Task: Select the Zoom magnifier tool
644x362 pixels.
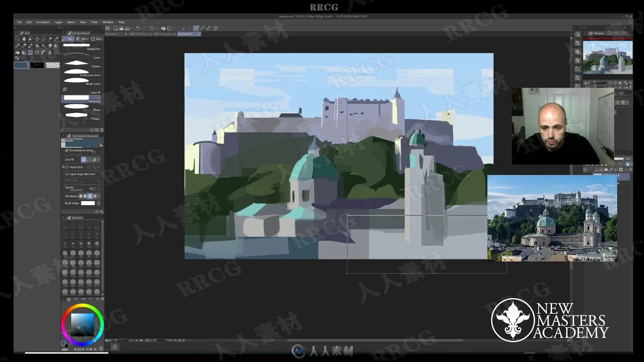Action: pyautogui.click(x=17, y=39)
